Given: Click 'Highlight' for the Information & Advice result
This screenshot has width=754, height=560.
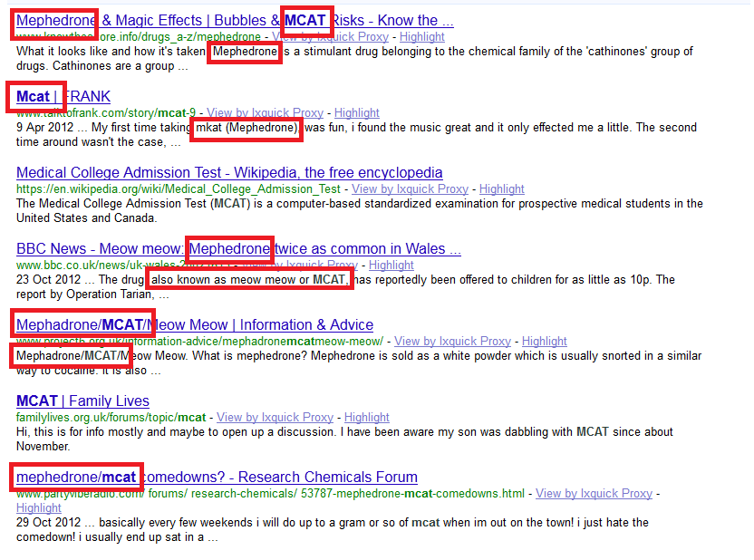Looking at the screenshot, I should point(545,342).
